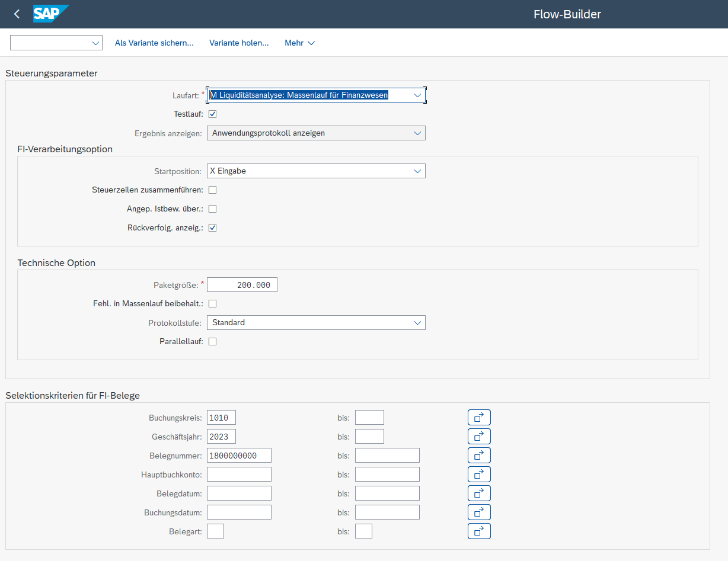This screenshot has width=728, height=561.
Task: Open multiple selection for Belegdatum
Action: (x=479, y=493)
